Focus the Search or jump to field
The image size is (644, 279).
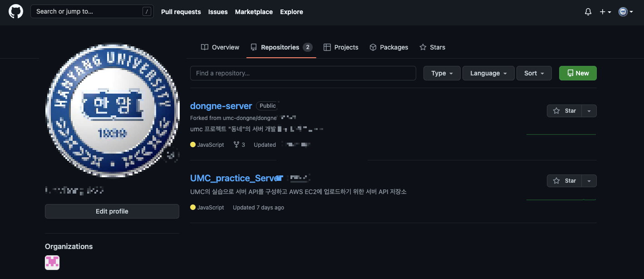pos(92,11)
